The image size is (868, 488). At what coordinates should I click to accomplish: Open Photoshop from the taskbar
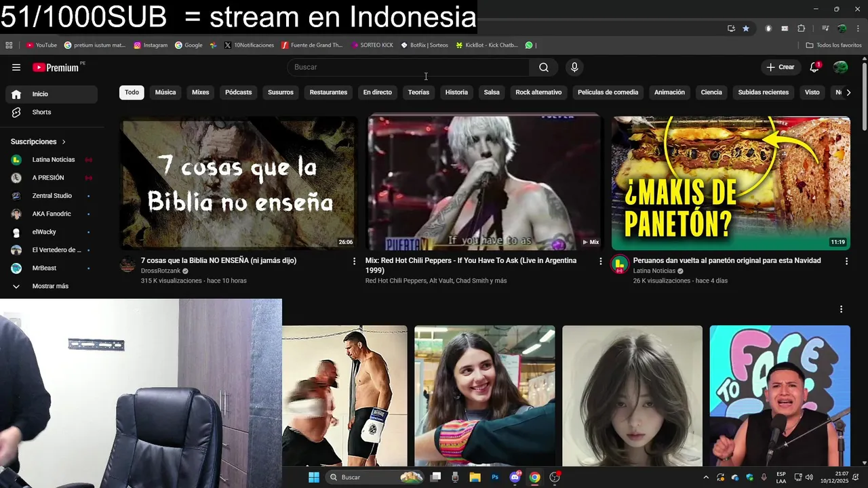(x=495, y=477)
